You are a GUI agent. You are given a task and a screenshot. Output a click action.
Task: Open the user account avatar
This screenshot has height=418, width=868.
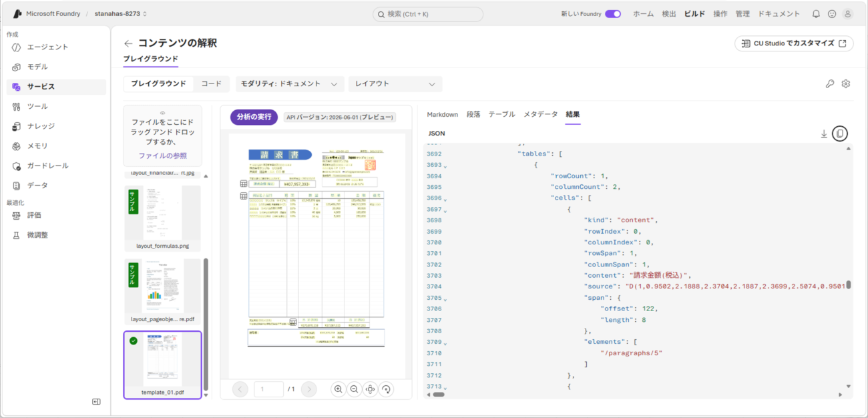pyautogui.click(x=848, y=14)
